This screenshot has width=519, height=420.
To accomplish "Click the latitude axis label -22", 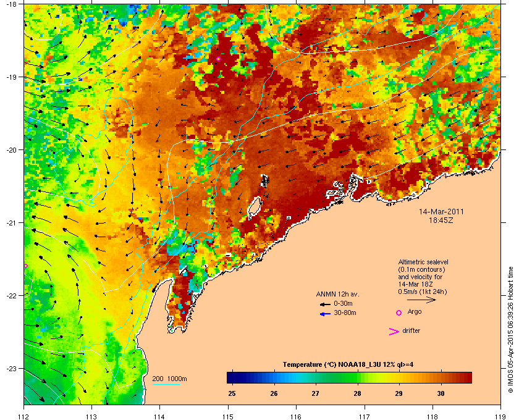I will 11,296.
